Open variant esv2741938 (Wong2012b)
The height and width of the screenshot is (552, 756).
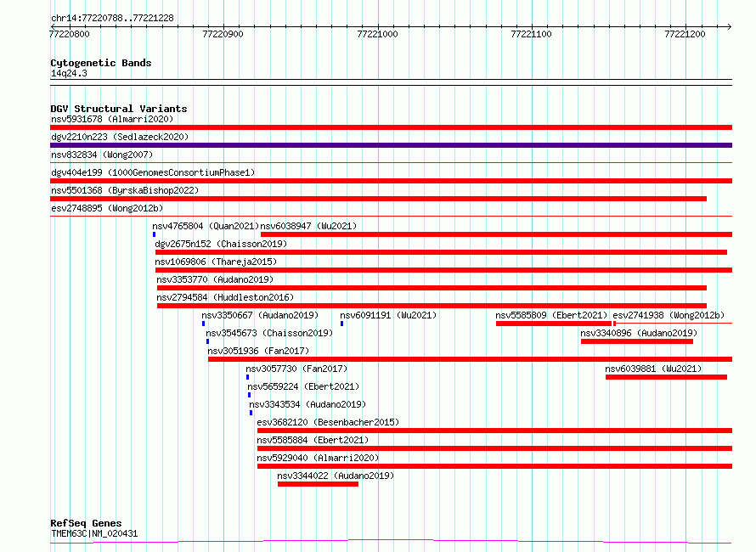pos(669,315)
